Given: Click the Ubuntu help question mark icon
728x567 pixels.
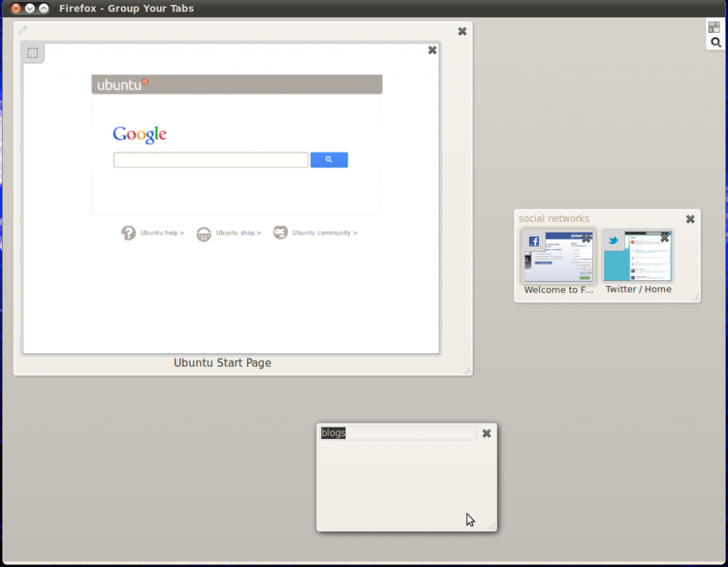Looking at the screenshot, I should (x=129, y=233).
